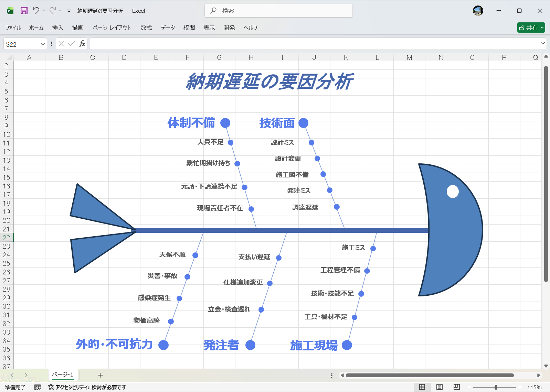Open the データ tab
The width and height of the screenshot is (550, 392).
coord(168,28)
